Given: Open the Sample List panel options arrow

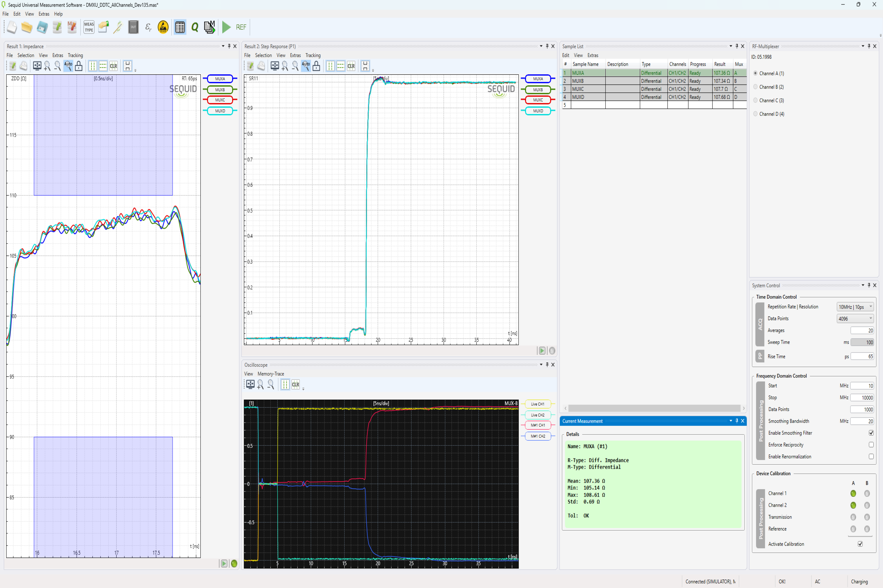Looking at the screenshot, I should [730, 46].
